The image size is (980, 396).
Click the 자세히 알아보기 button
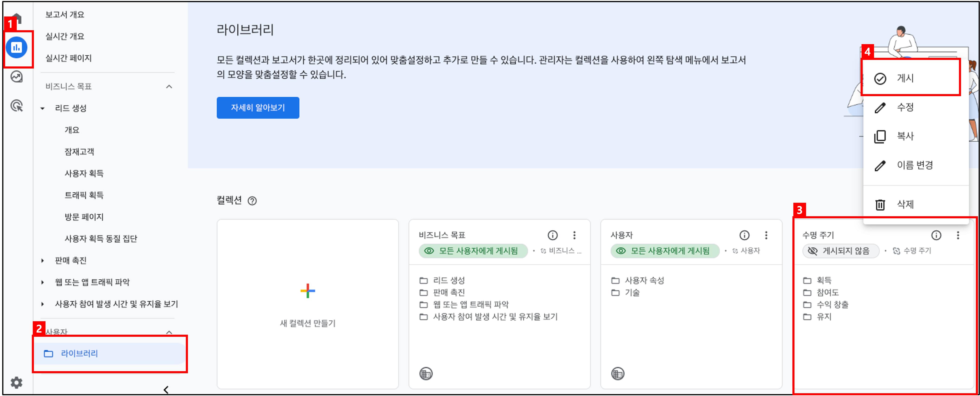coord(258,108)
